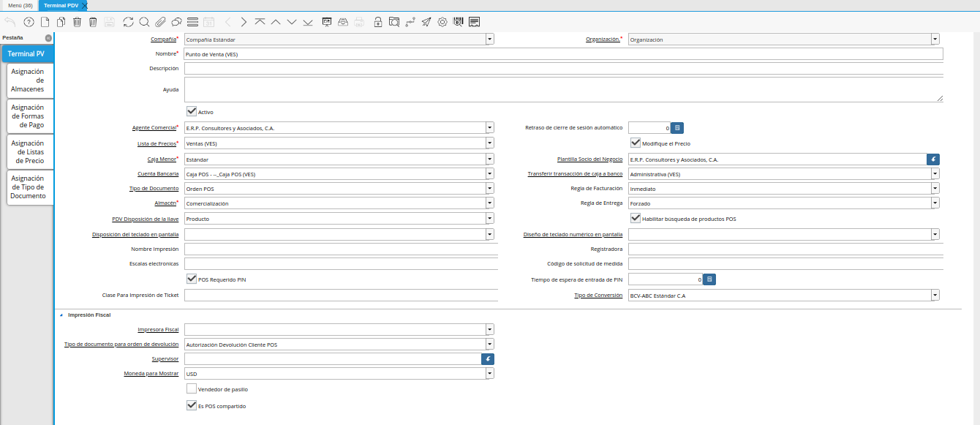The image size is (980, 425).
Task: Refresh the record using circular arrows icon
Action: click(x=128, y=22)
